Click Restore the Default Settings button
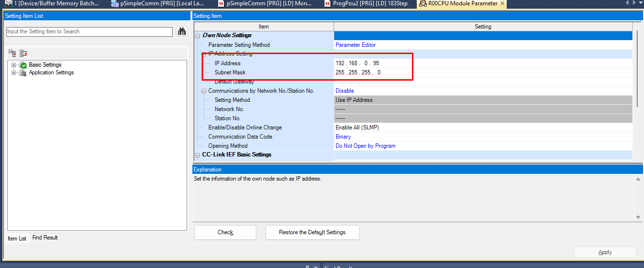This screenshot has width=644, height=268. click(312, 232)
